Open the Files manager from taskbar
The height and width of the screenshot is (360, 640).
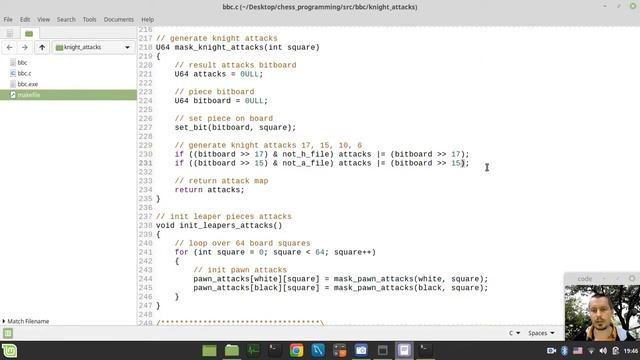232,351
